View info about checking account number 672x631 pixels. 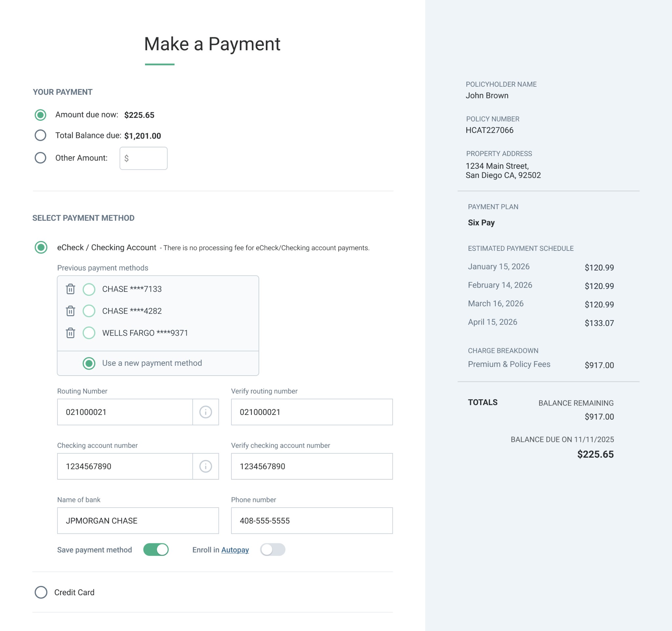pos(205,466)
